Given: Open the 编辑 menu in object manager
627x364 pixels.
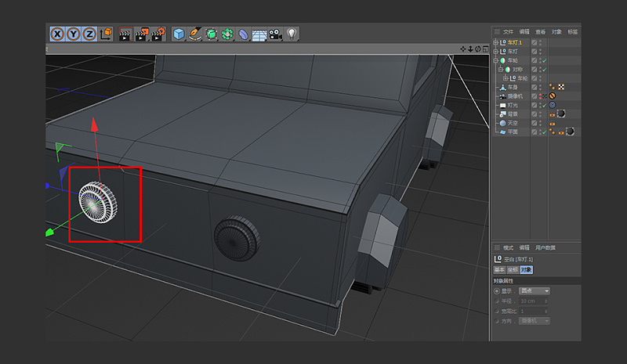Looking at the screenshot, I should pos(524,31).
